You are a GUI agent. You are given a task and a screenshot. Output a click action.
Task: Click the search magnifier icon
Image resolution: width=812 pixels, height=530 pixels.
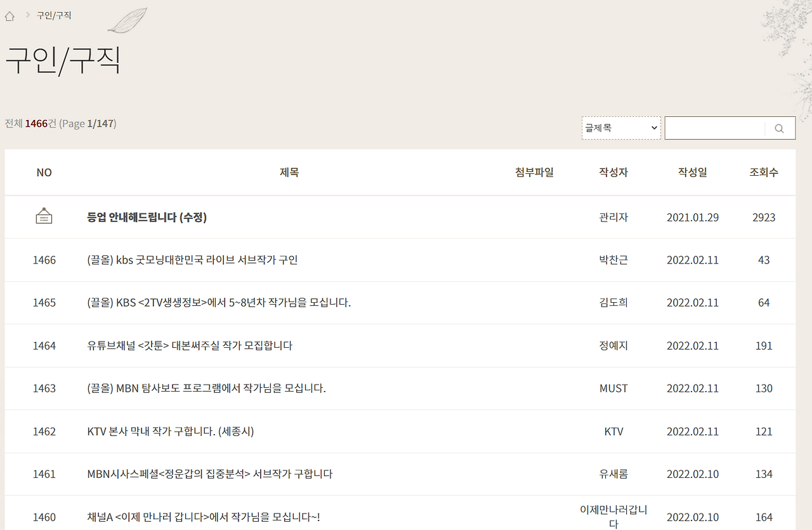pos(780,128)
